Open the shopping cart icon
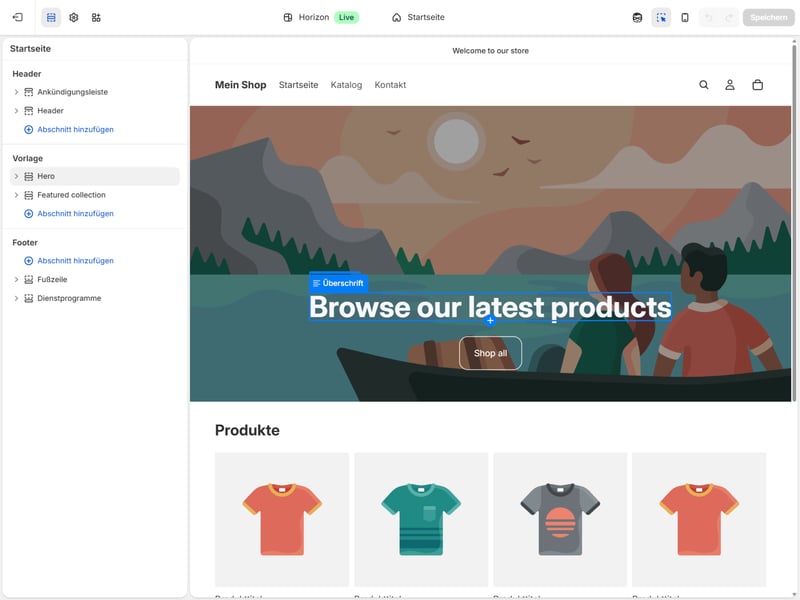The height and width of the screenshot is (600, 800). [757, 85]
